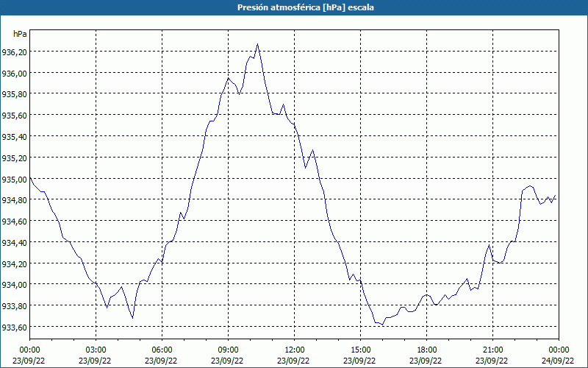
Task: Pick the 09:00 time label
Action: (228, 350)
